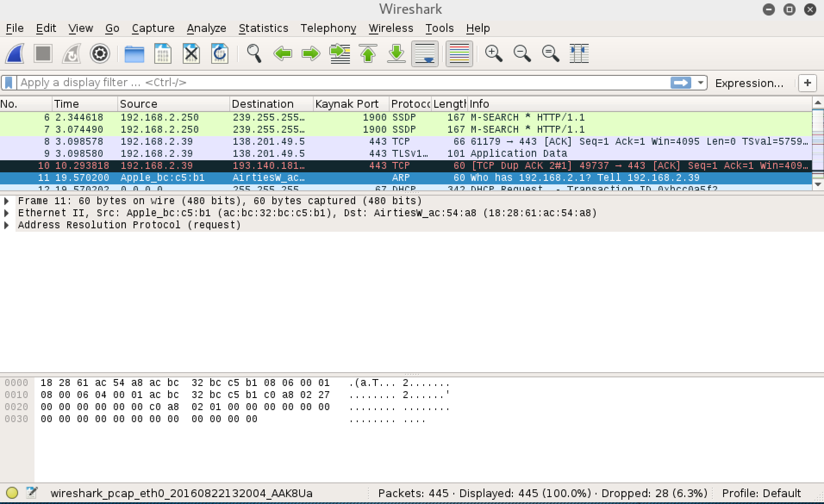
Task: Click the display filter bookmark icon
Action: click(9, 82)
